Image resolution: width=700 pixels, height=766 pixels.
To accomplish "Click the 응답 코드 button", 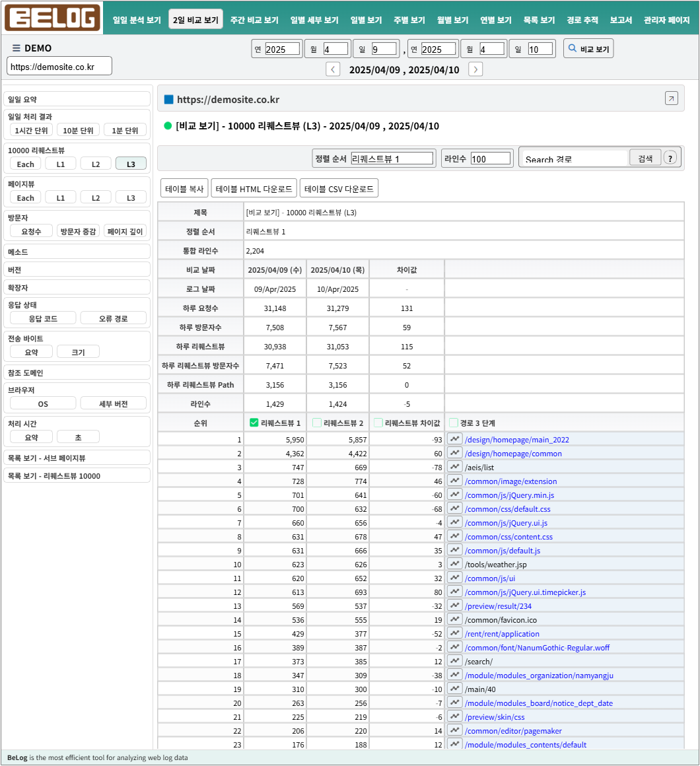I will coord(43,318).
